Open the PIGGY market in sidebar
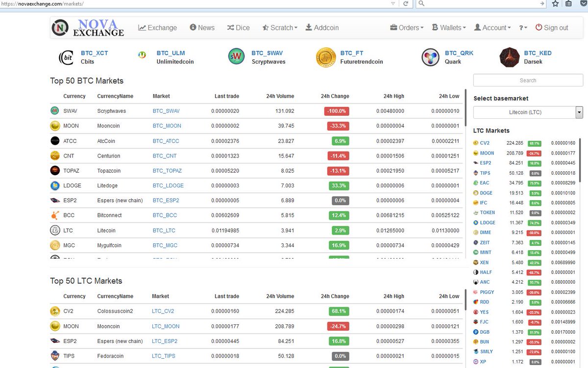Image resolution: width=588 pixels, height=368 pixels. (x=487, y=292)
